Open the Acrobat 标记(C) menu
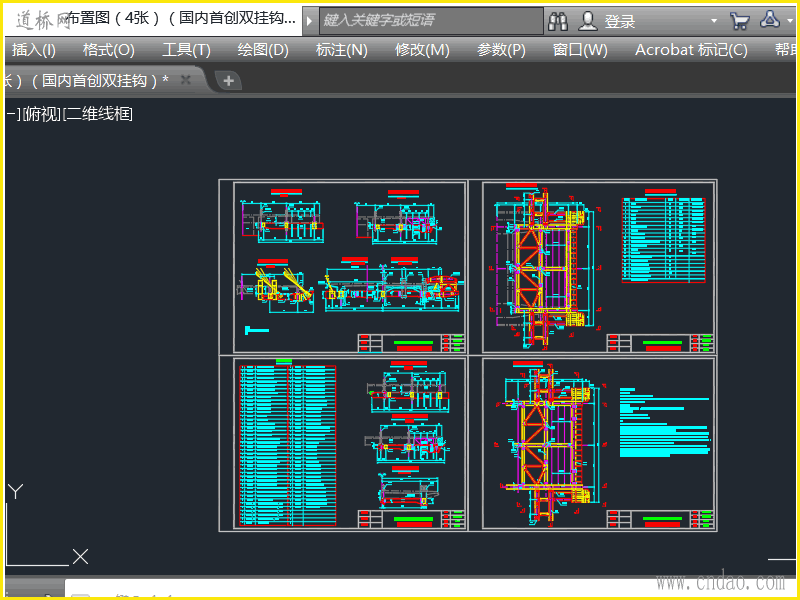800x600 pixels. click(691, 50)
